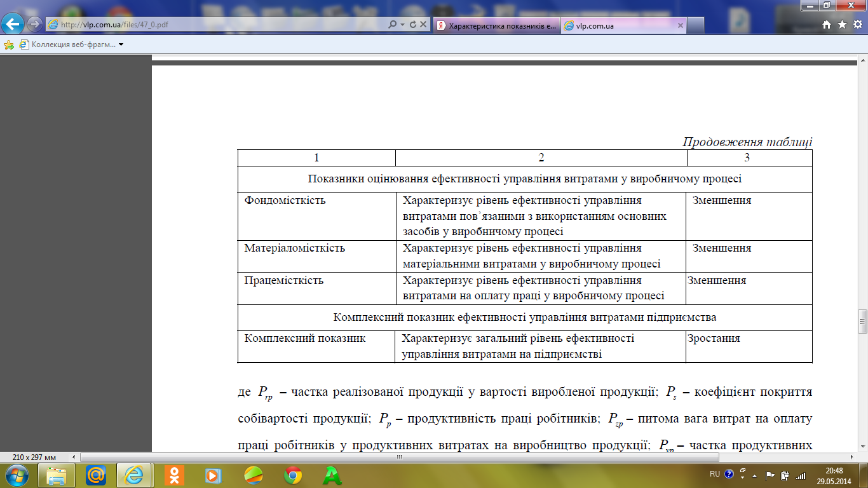Open Windows Explorer from taskbar
The height and width of the screenshot is (488, 868).
coord(57,475)
